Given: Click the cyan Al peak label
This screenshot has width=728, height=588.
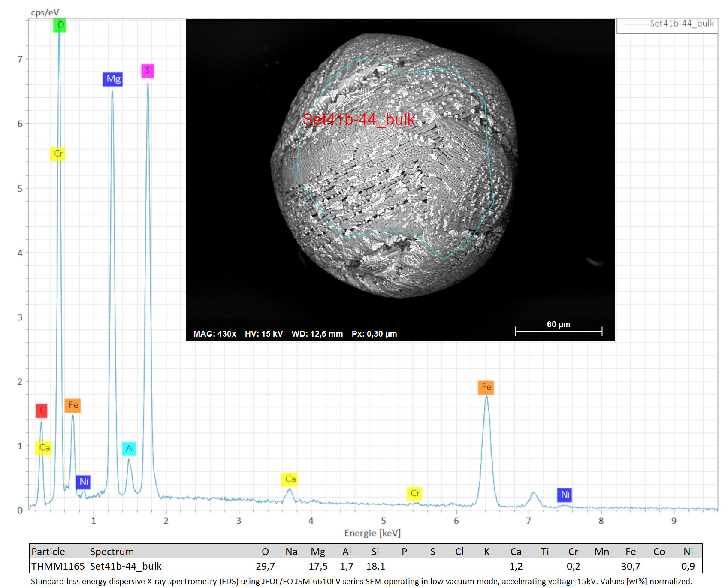Looking at the screenshot, I should point(129,449).
